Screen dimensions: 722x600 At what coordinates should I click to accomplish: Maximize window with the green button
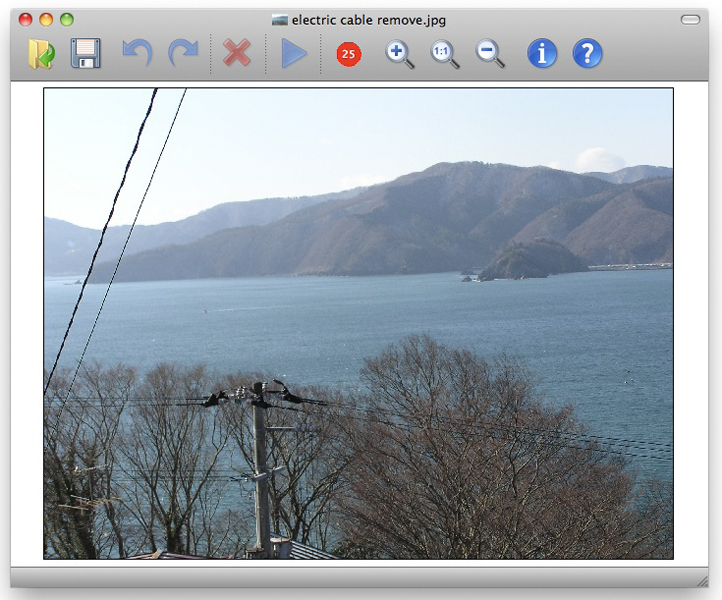(x=67, y=19)
